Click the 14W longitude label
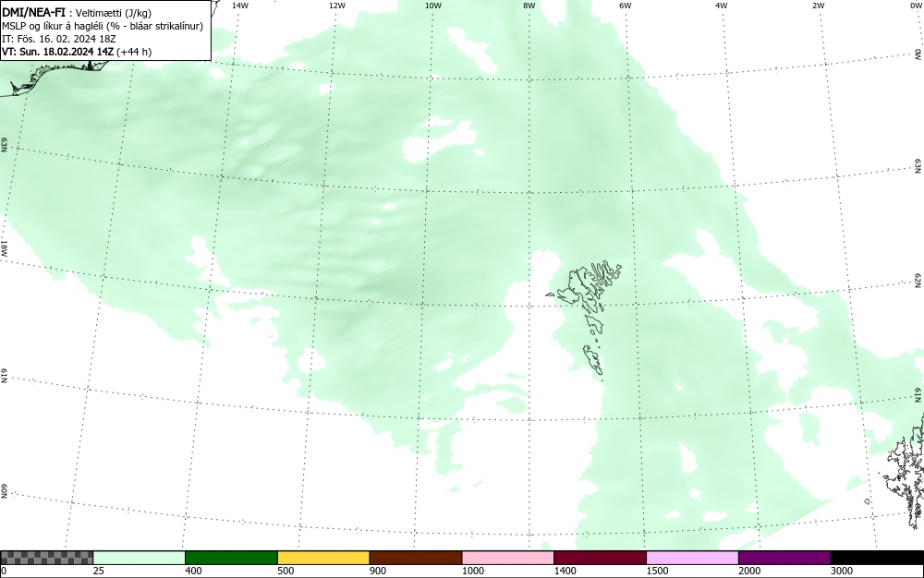This screenshot has height=578, width=924. [x=240, y=6]
